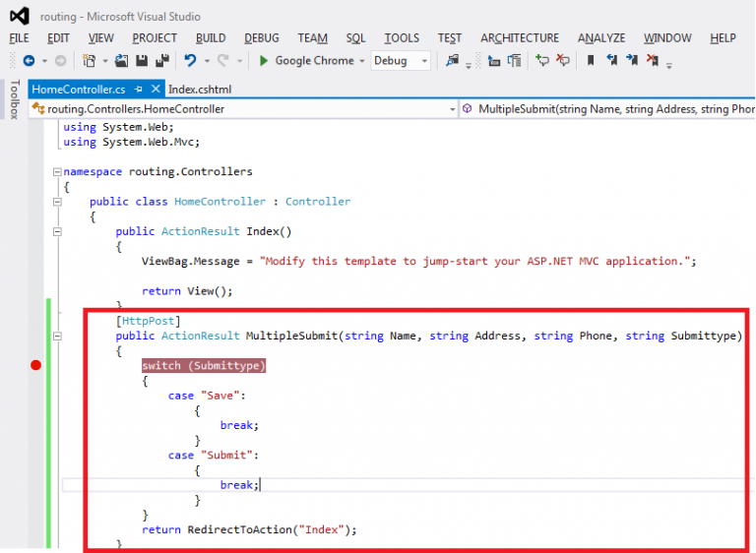The height and width of the screenshot is (553, 756).
Task: Click the increase indent toolbar icon
Action: 515,61
